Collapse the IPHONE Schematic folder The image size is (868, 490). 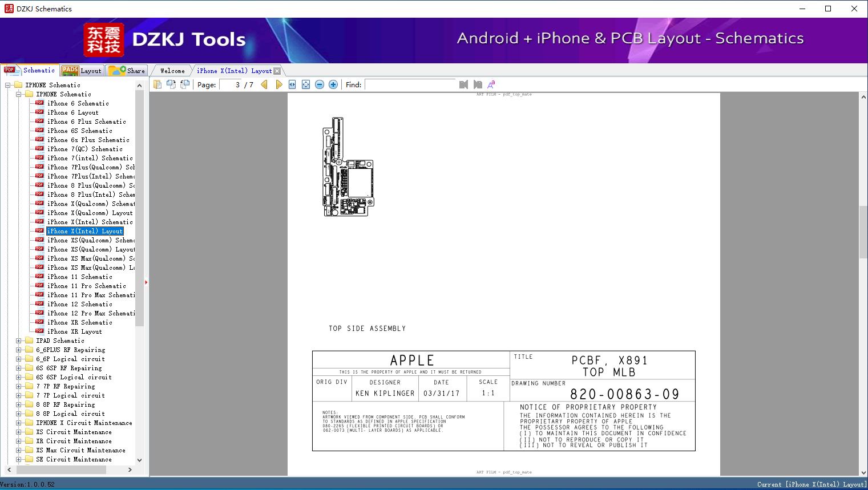(19, 94)
